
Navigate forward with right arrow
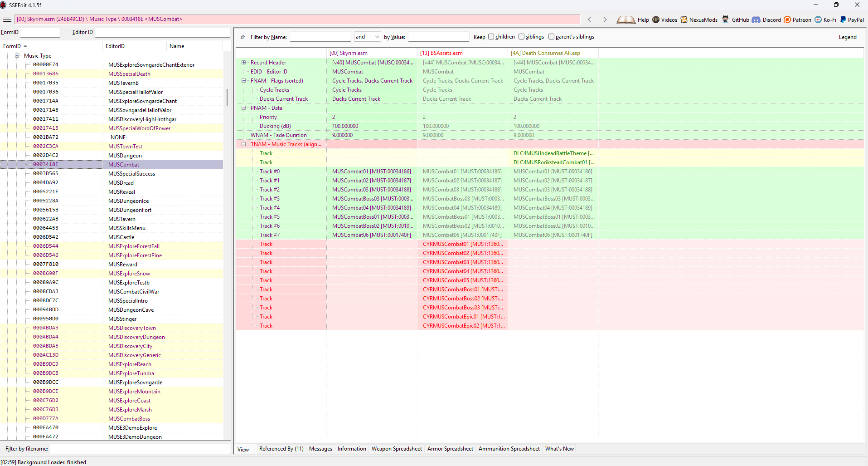pyautogui.click(x=605, y=20)
